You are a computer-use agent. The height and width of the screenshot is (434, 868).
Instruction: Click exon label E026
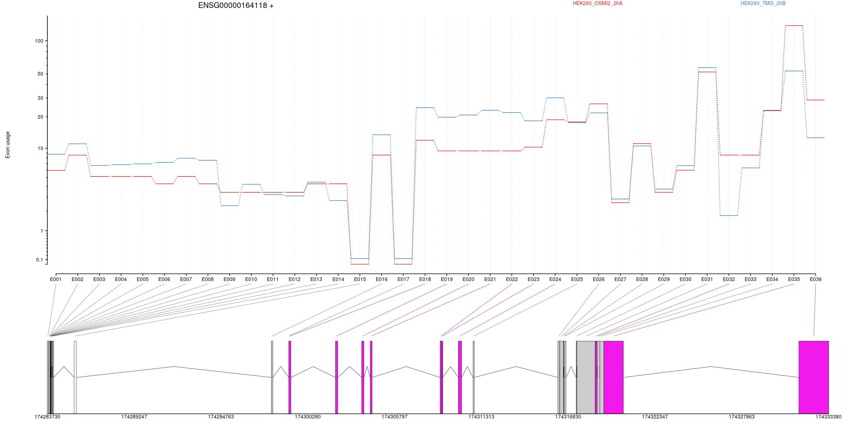pyautogui.click(x=599, y=279)
